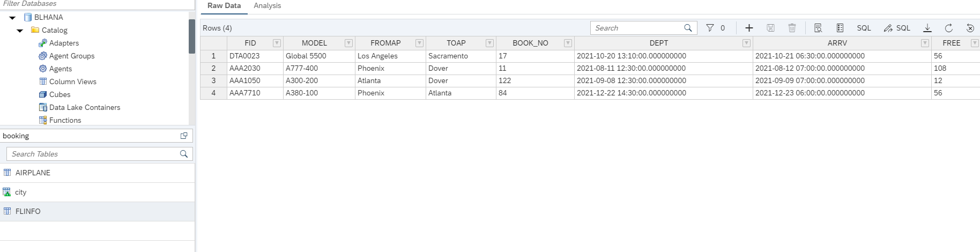Collapse the Catalog folder

[20, 31]
